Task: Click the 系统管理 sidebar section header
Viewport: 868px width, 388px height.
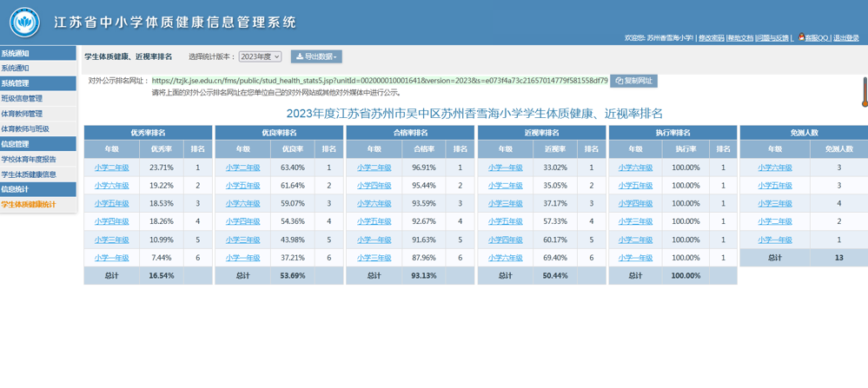Action: pos(38,83)
